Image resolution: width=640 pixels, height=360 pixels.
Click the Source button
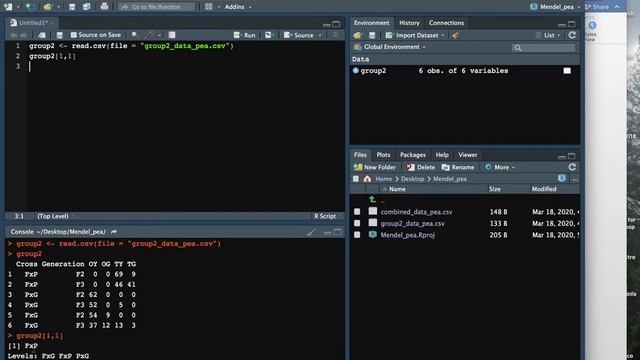click(299, 35)
